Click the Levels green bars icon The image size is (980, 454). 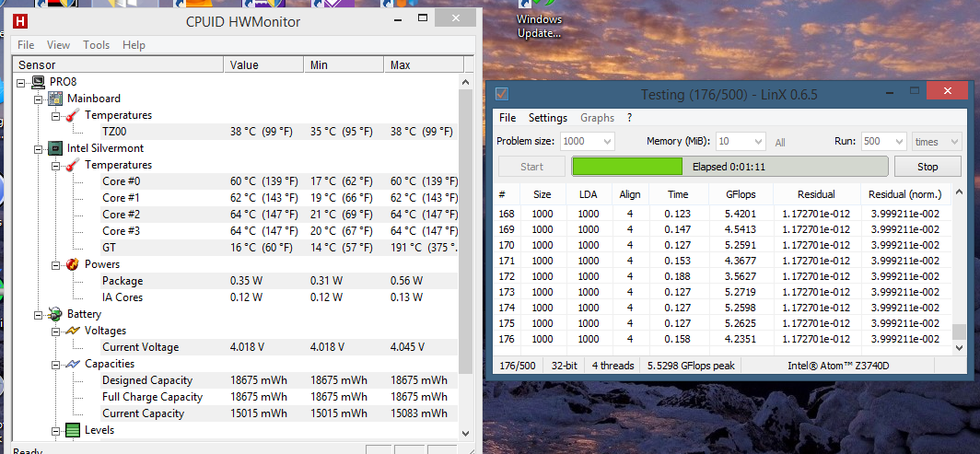[74, 430]
